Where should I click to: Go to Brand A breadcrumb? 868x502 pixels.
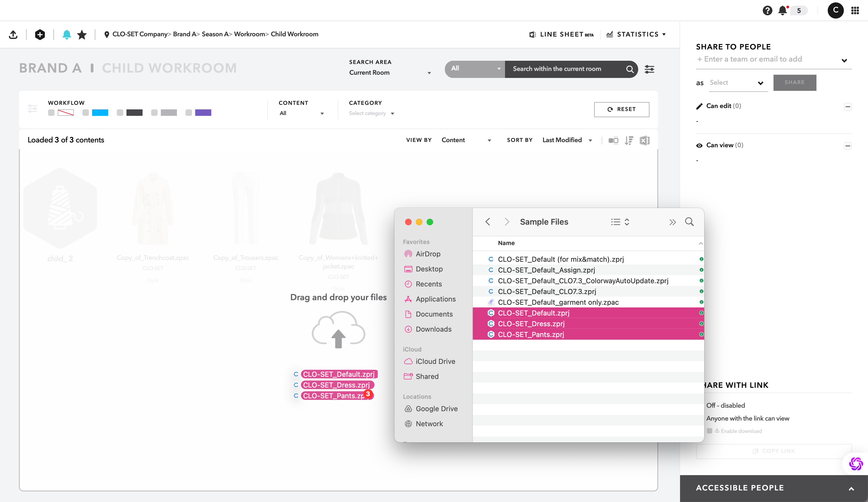(x=184, y=34)
